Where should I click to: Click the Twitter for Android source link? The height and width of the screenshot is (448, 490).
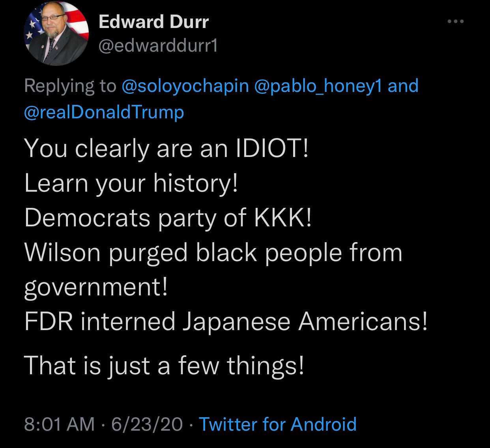pos(278,424)
